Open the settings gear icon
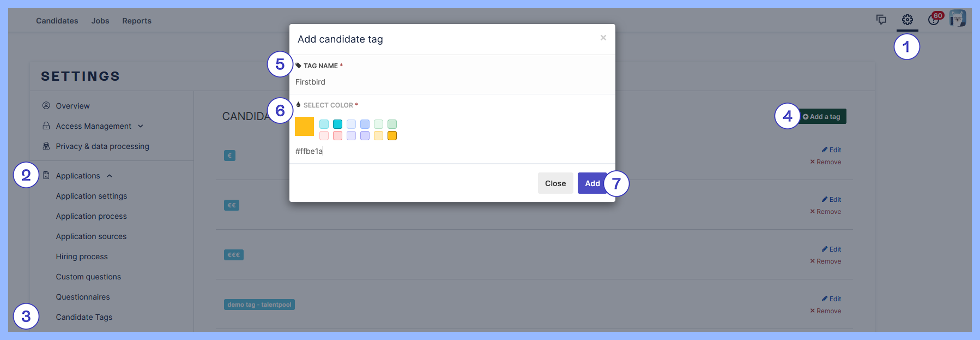This screenshot has width=980, height=340. click(908, 20)
